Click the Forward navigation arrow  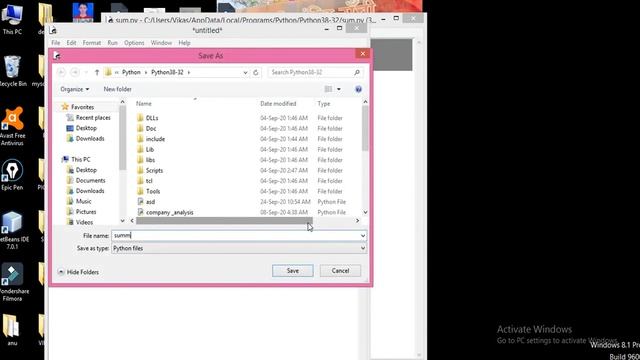tap(75, 72)
